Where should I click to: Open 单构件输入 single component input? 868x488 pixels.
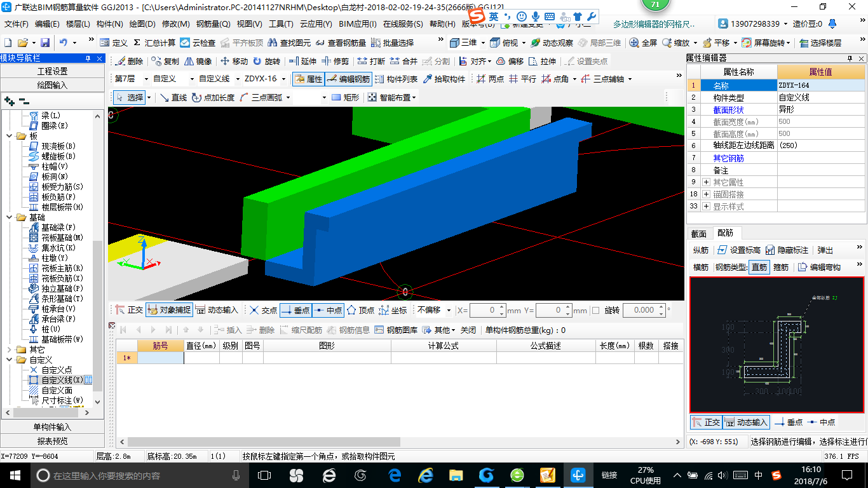[52, 427]
